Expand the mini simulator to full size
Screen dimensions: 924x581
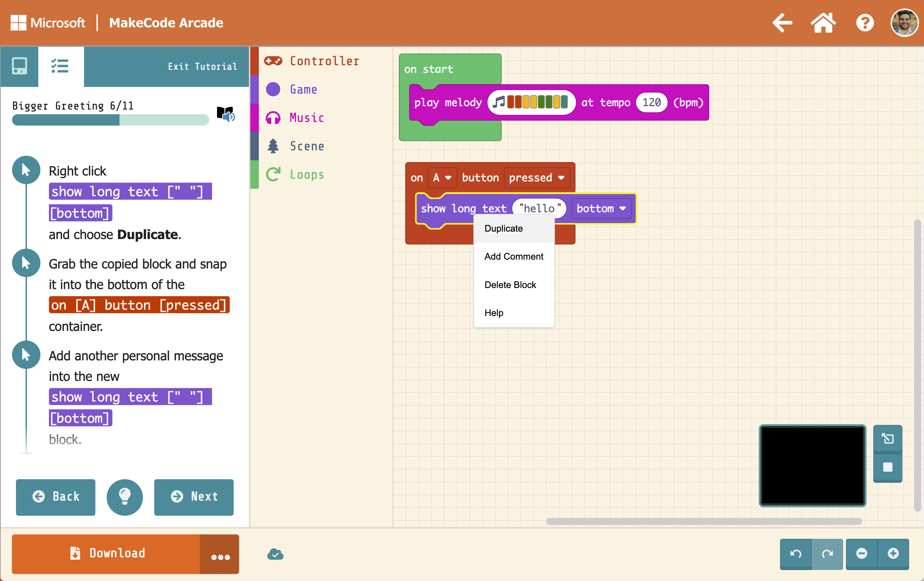(x=887, y=439)
